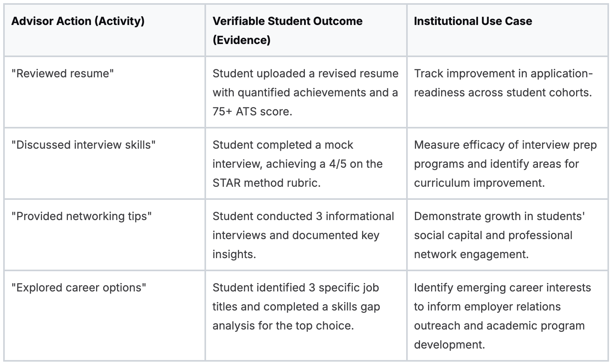613x364 pixels.
Task: Click the word "development" in last row
Action: coord(449,345)
